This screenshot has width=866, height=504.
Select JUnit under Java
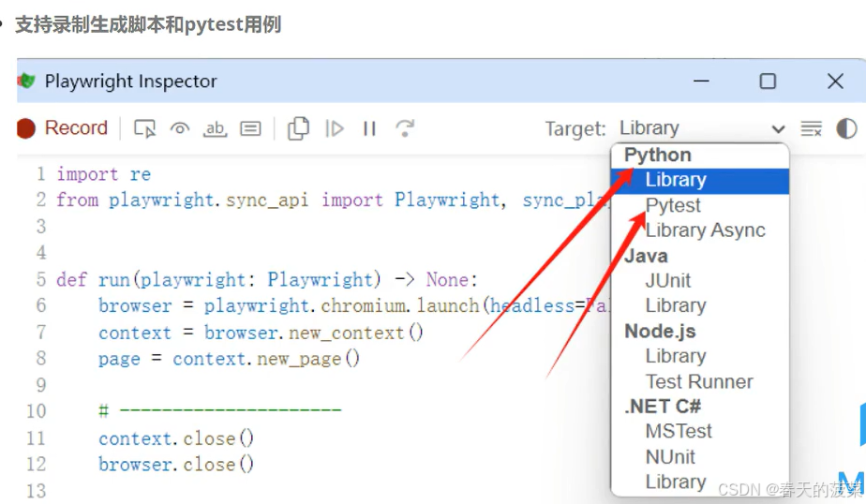(x=667, y=280)
